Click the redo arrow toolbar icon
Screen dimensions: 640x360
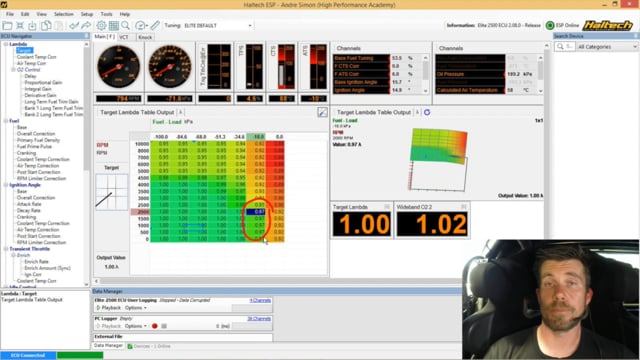[86, 26]
